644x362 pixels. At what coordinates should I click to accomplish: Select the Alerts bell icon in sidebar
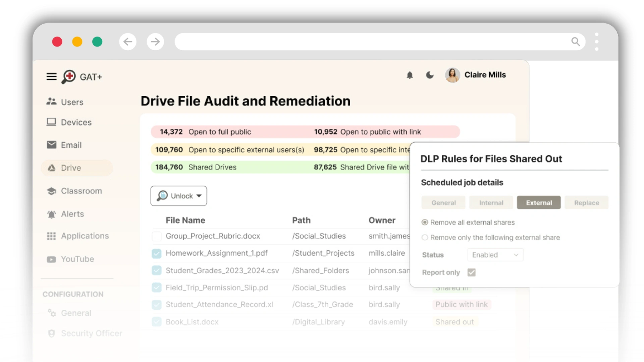click(x=51, y=214)
